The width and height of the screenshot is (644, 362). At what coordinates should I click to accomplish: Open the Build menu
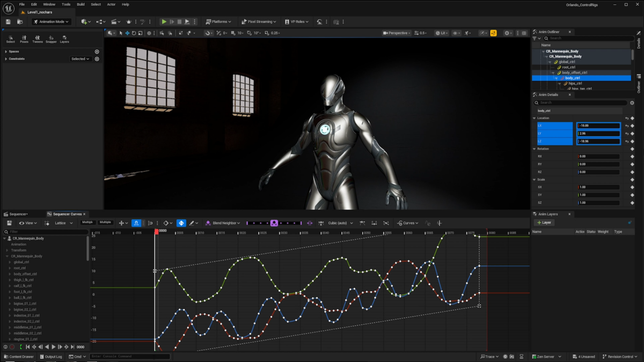coord(80,4)
